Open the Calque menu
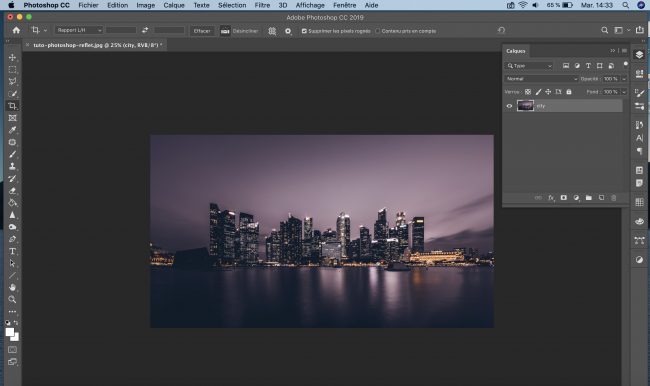This screenshot has height=386, width=650. coord(174,5)
